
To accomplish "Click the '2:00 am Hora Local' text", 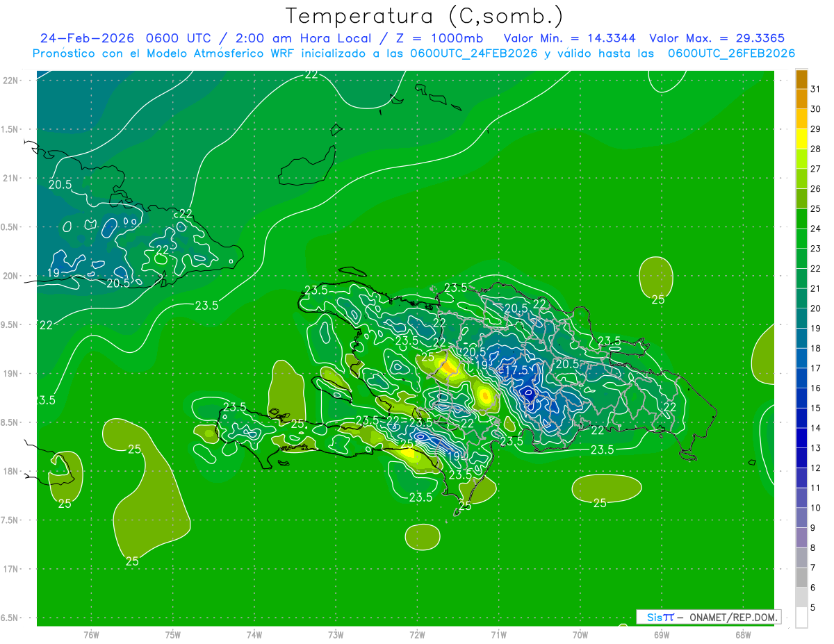I will click(x=304, y=38).
